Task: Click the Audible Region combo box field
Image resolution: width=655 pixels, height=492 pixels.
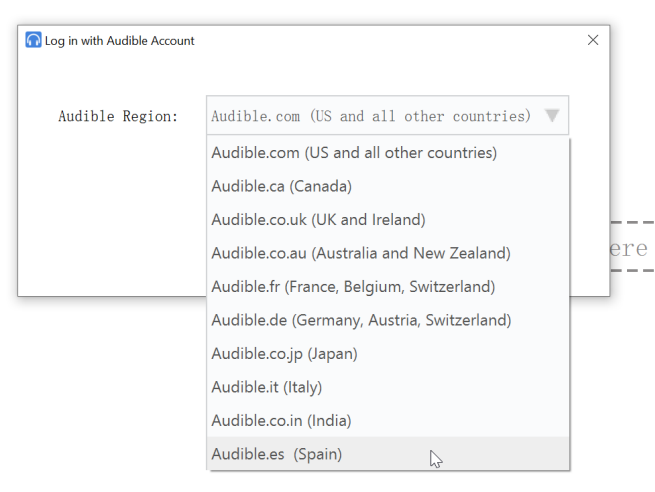Action: coord(387,115)
